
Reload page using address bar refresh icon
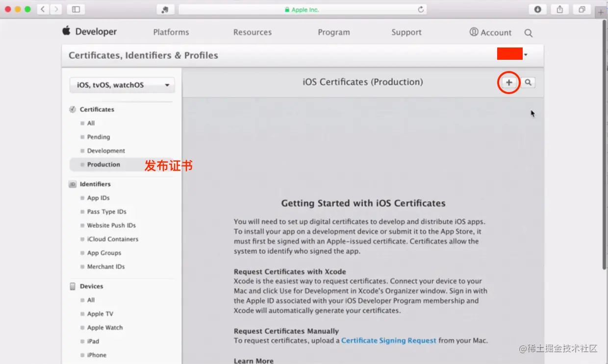(420, 9)
